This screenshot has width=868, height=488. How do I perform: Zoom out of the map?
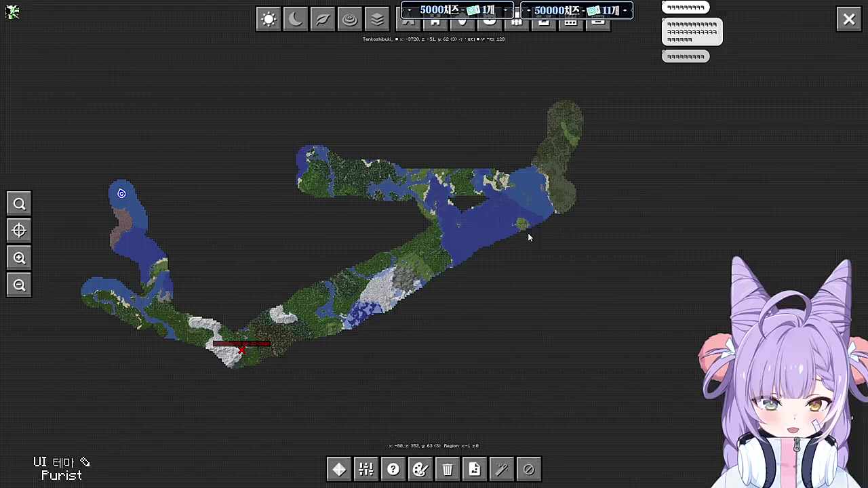point(19,285)
